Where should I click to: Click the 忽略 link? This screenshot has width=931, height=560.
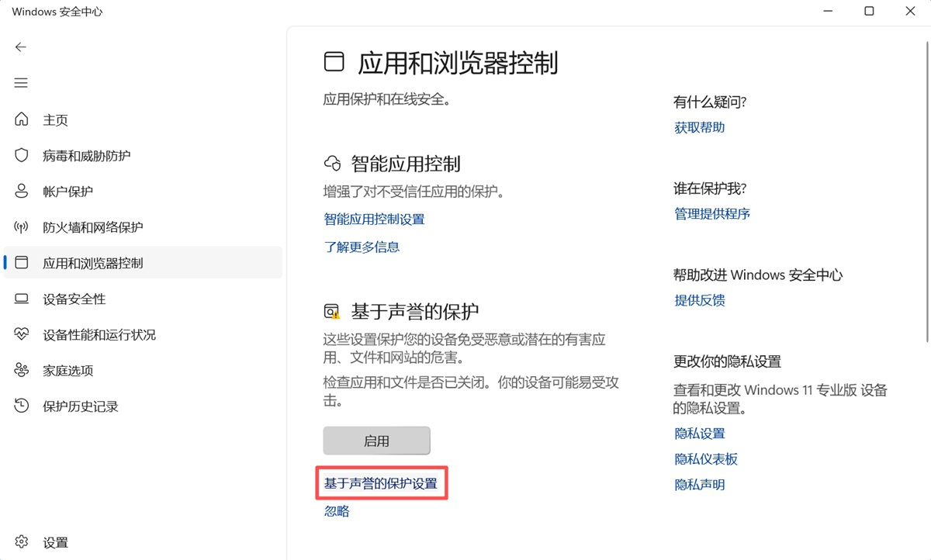pos(337,511)
